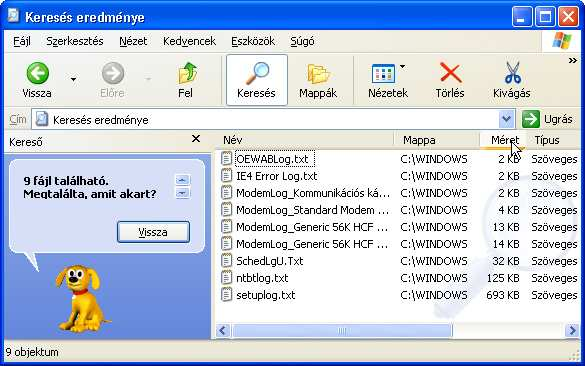Go up one level with Fel

(x=186, y=80)
